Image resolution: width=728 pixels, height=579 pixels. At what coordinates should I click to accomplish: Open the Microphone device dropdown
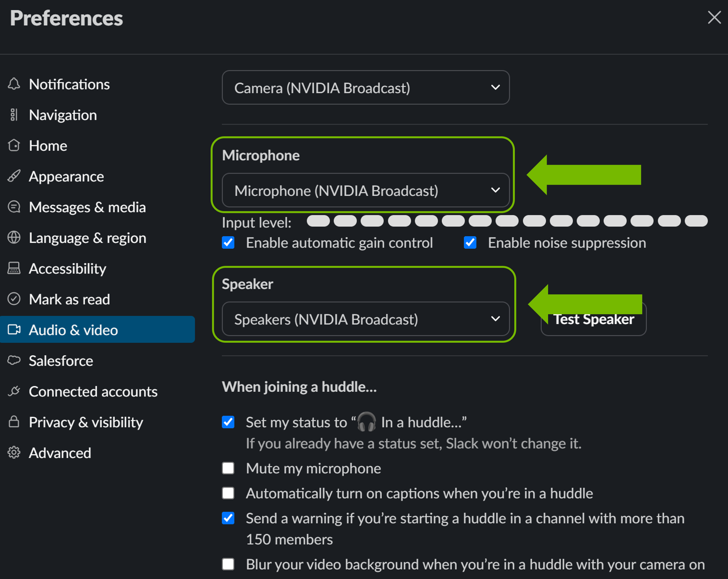366,190
